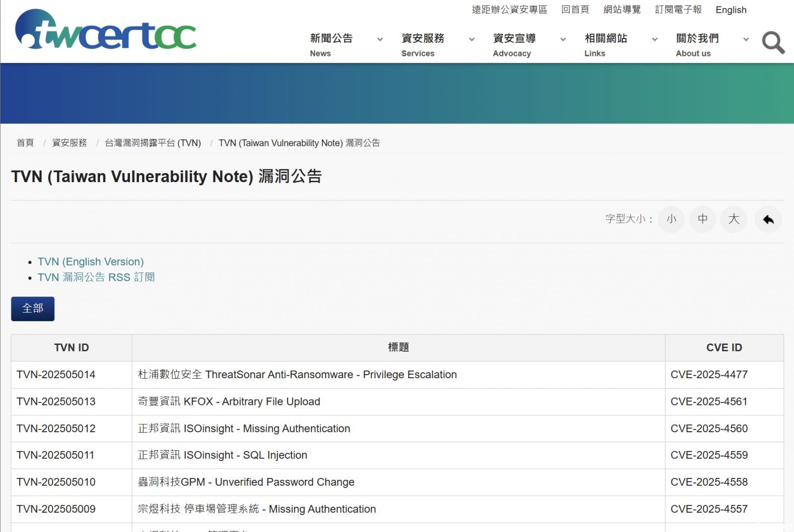Expand the 關於我們 About us dropdown chevron
Screen dimensions: 794x532
746,39
